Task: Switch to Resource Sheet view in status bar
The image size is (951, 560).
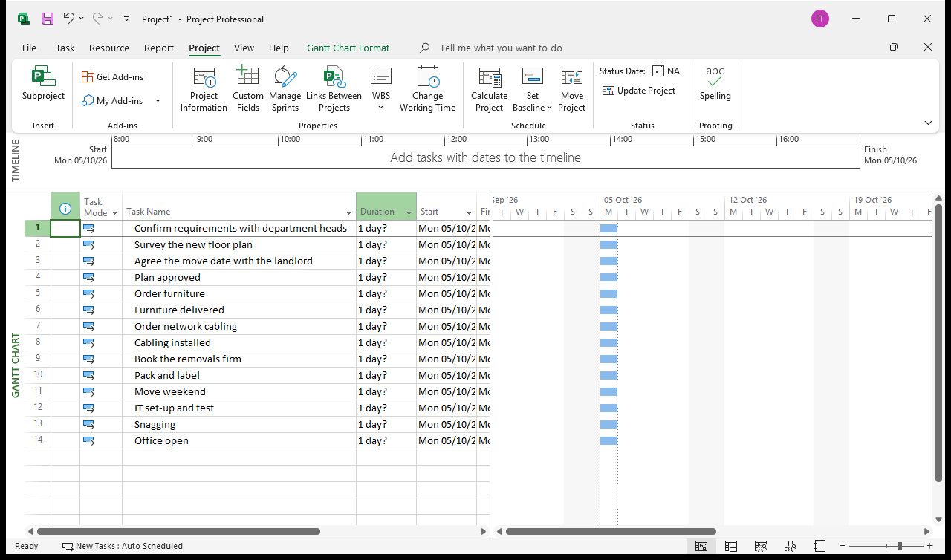Action: 791,546
